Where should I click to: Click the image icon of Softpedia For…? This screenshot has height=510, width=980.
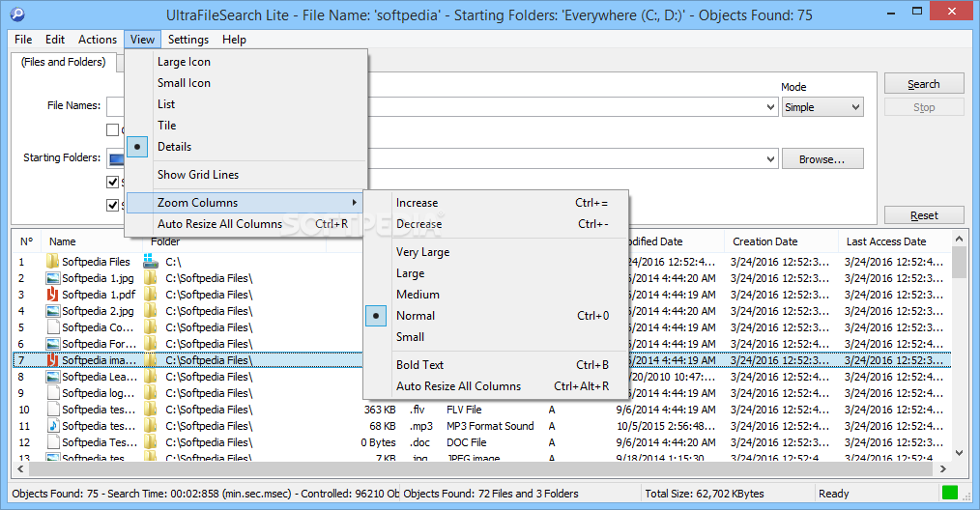click(x=52, y=344)
